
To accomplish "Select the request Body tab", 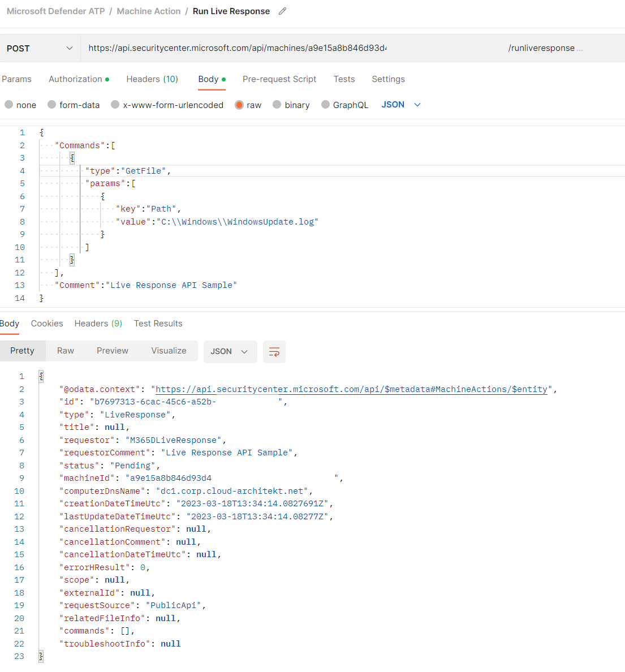I will coord(212,79).
